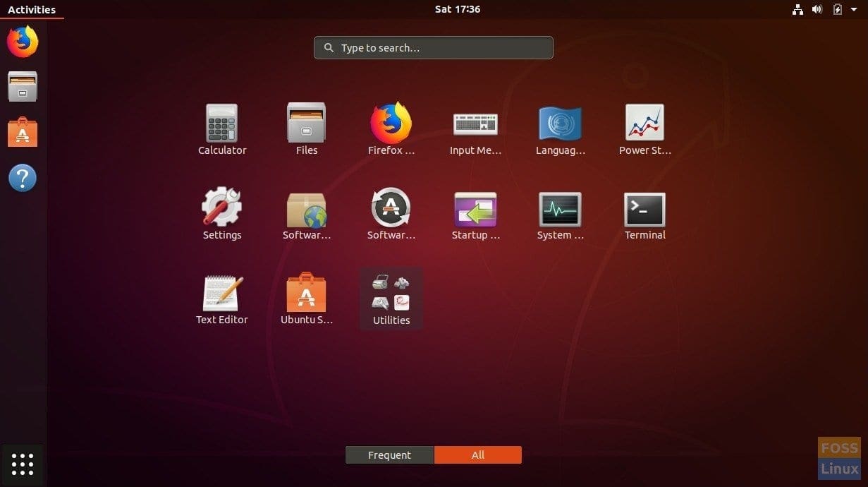
Task: Switch to the Frequent tab
Action: (x=389, y=455)
